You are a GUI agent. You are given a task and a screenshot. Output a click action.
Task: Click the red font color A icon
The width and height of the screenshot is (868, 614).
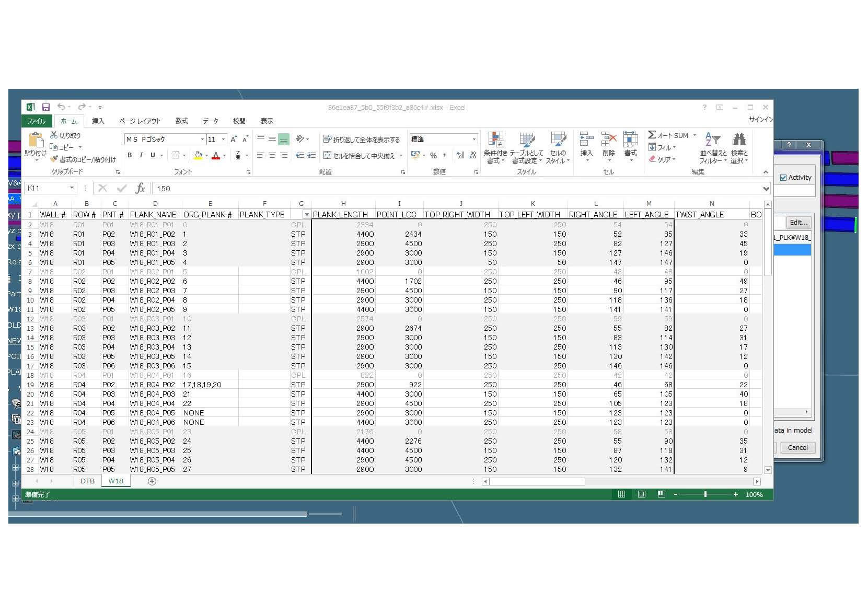click(x=216, y=155)
